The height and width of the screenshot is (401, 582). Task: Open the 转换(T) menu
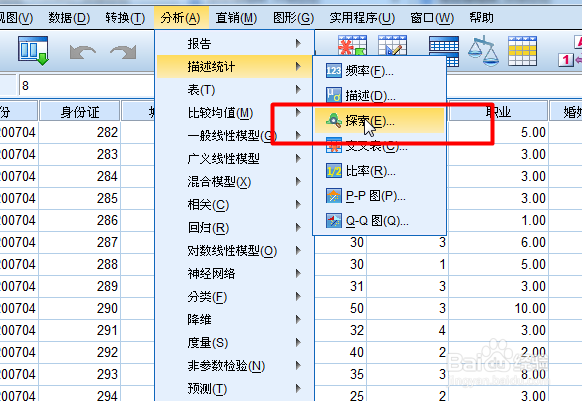coord(125,17)
